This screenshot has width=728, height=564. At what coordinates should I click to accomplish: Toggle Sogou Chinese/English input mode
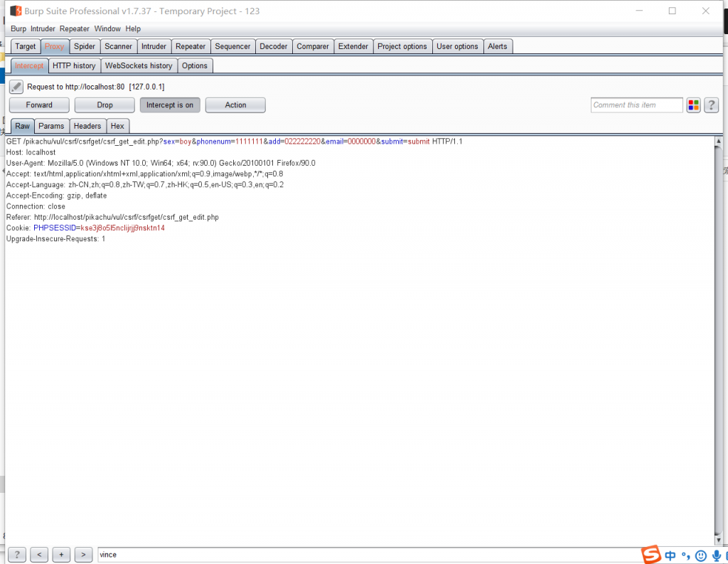[x=670, y=555]
